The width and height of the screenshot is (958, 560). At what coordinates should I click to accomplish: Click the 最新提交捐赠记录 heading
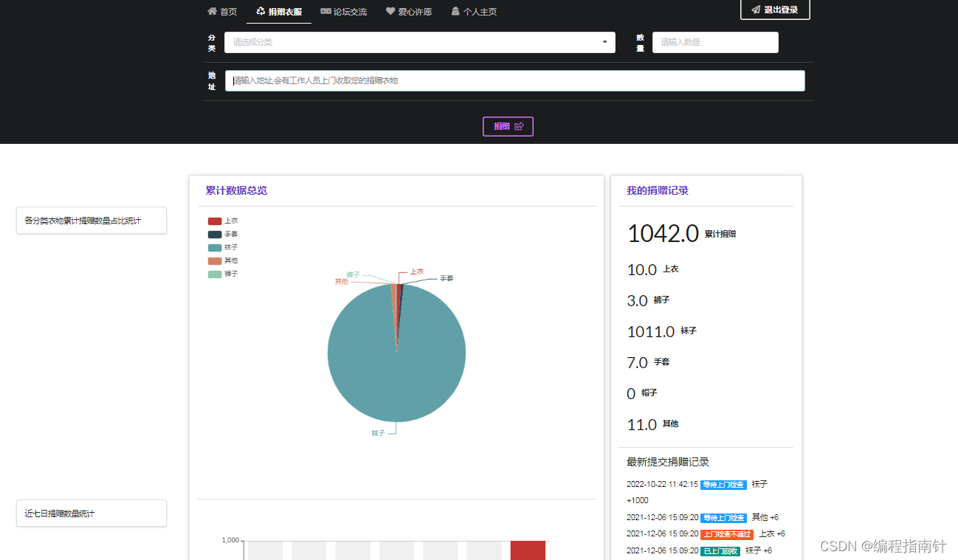coord(668,462)
